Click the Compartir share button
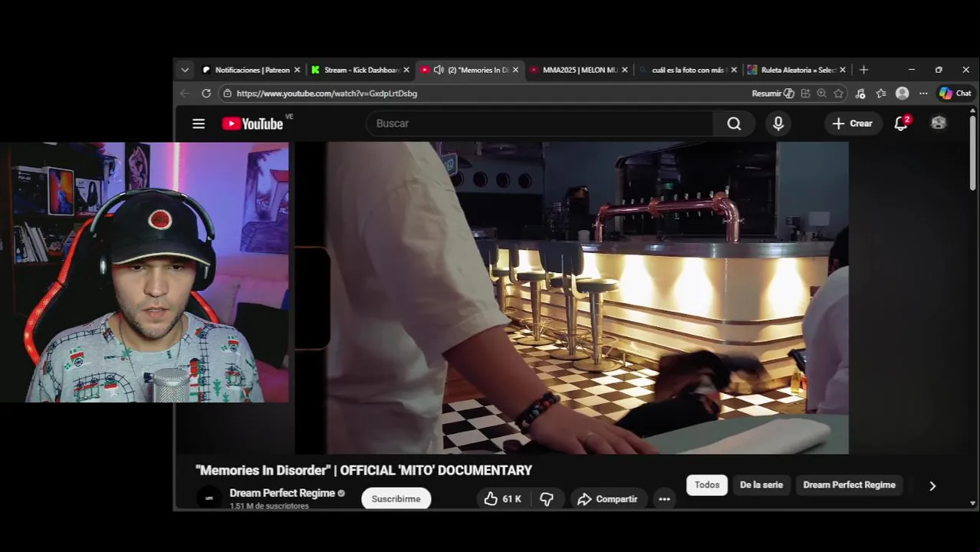This screenshot has width=980, height=552. click(607, 499)
